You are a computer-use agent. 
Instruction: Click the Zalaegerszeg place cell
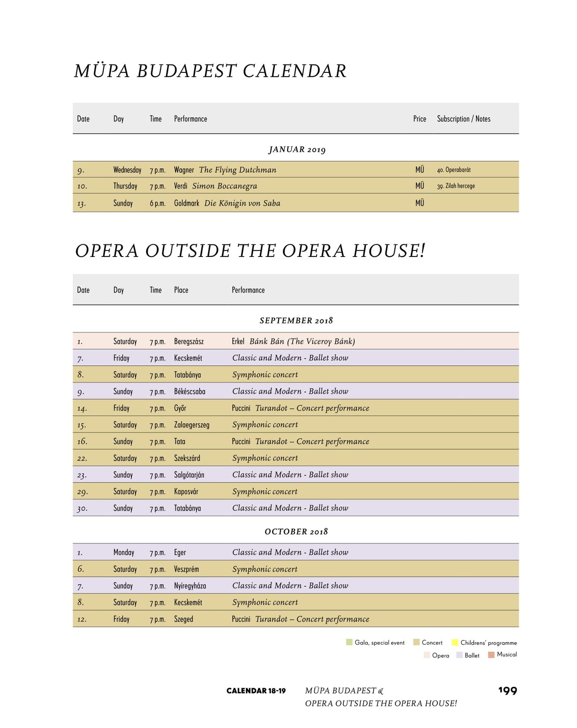(x=192, y=425)
